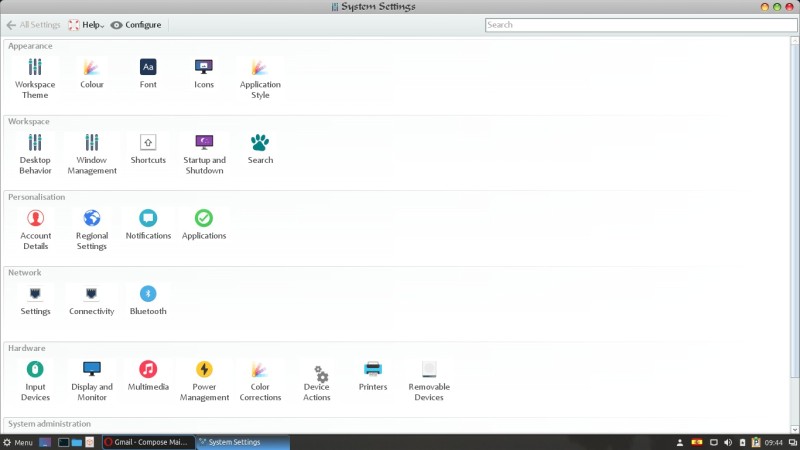Open Account Details settings

(35, 229)
